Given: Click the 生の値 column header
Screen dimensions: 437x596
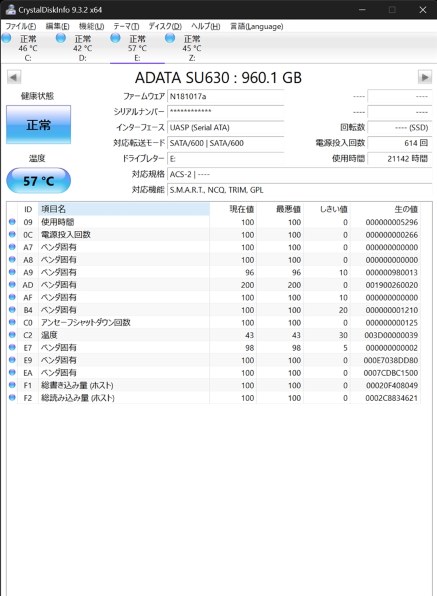Looking at the screenshot, I should [385, 209].
